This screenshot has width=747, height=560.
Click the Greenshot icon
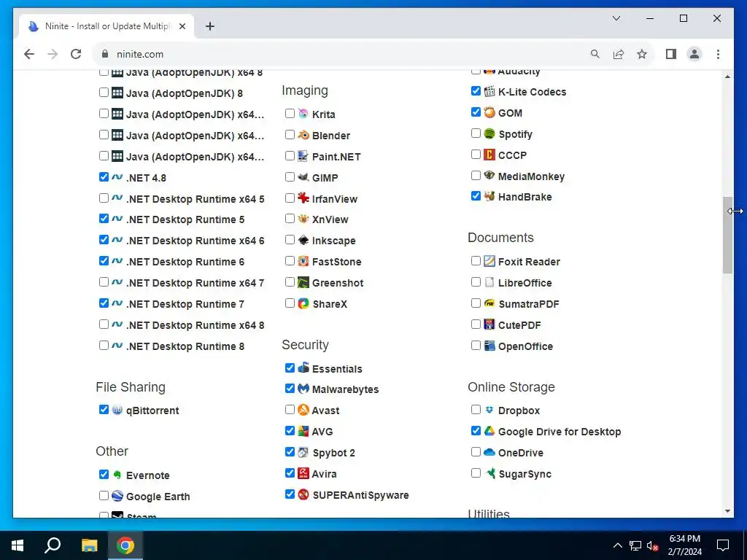(x=303, y=282)
